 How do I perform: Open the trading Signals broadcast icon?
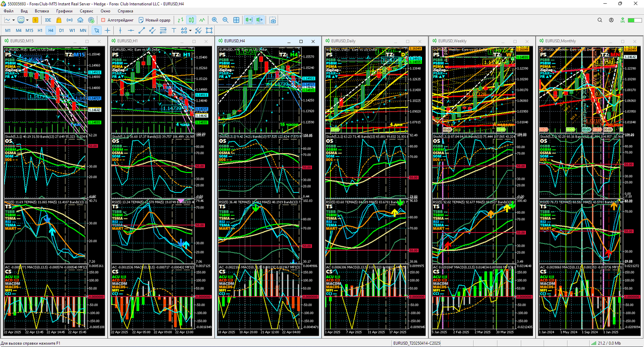click(70, 20)
